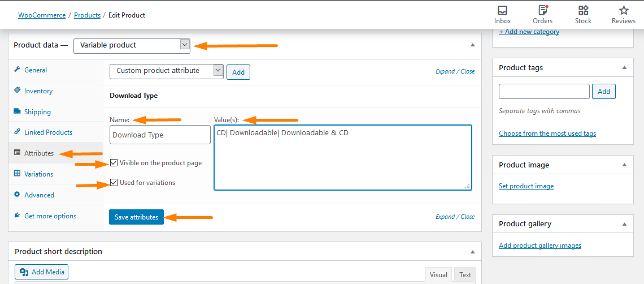Collapse the Product image panel
This screenshot has width=644, height=284.
(x=624, y=165)
